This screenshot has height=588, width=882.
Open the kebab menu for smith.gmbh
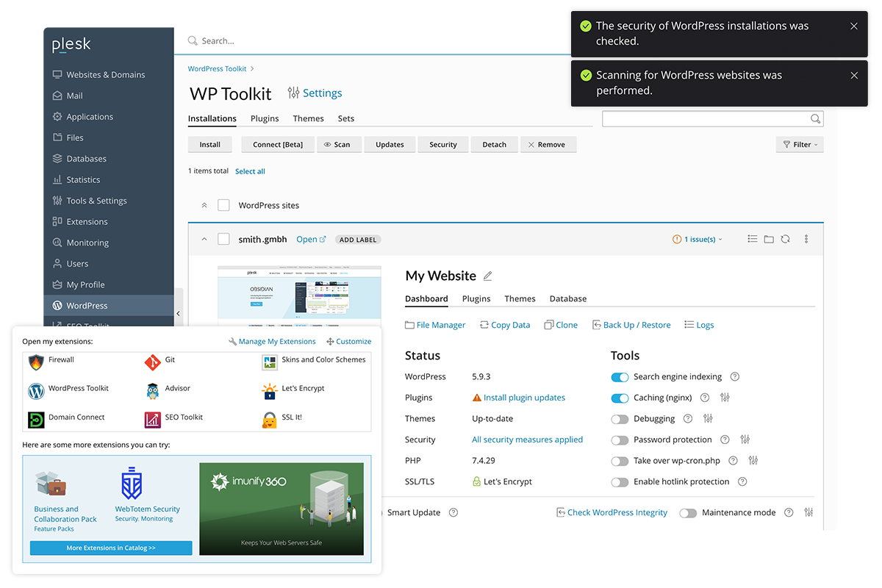pyautogui.click(x=806, y=239)
